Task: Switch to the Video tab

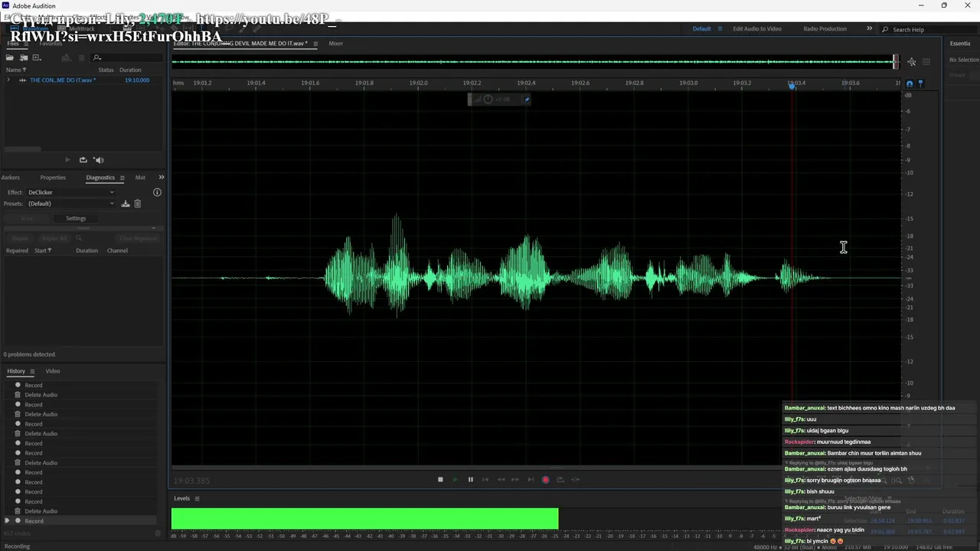Action: [53, 371]
